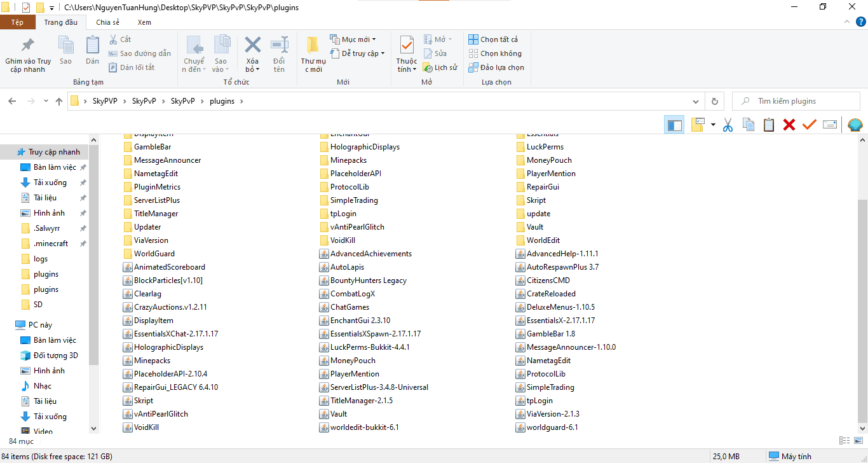
Task: Open the Customize Quick Access Toolbar dropdown
Action: (51, 8)
